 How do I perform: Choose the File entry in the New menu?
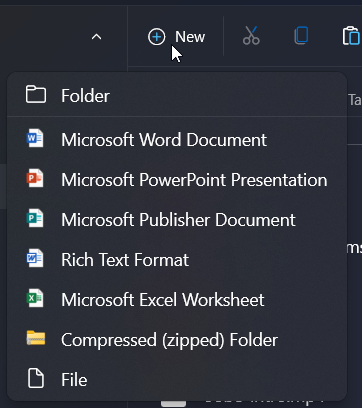pos(177,379)
